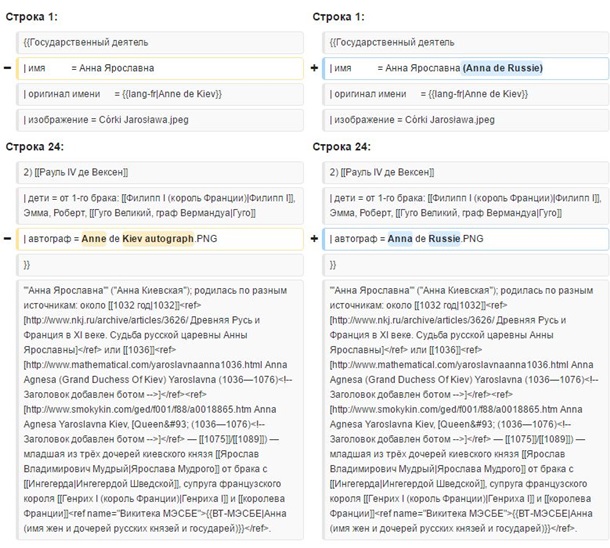This screenshot has width=610, height=548.
Task: Click the plus marker beside right 'автограф' line
Action: point(314,239)
